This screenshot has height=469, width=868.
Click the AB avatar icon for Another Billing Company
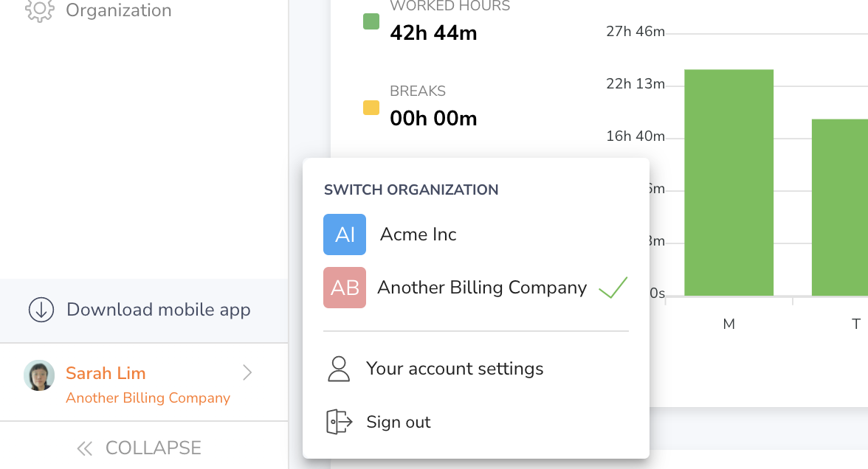point(344,288)
